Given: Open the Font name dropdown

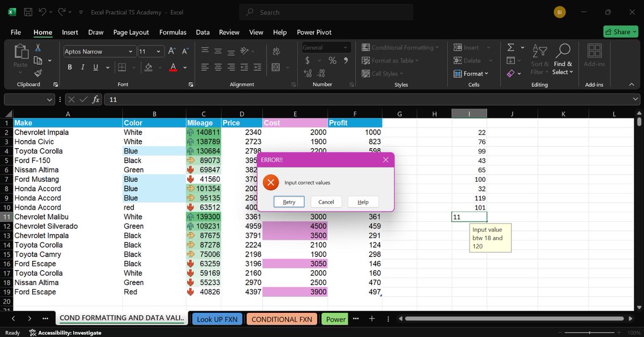Looking at the screenshot, I should [x=130, y=52].
